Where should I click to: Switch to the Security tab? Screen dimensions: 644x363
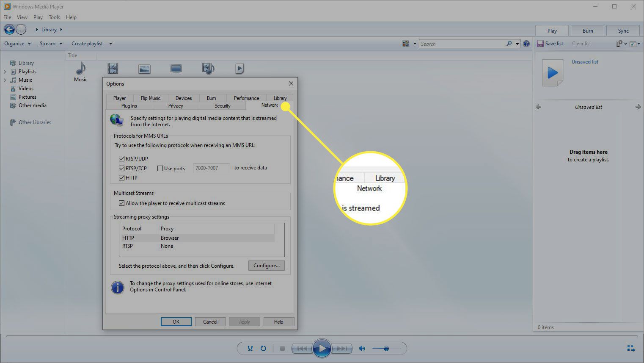222,106
